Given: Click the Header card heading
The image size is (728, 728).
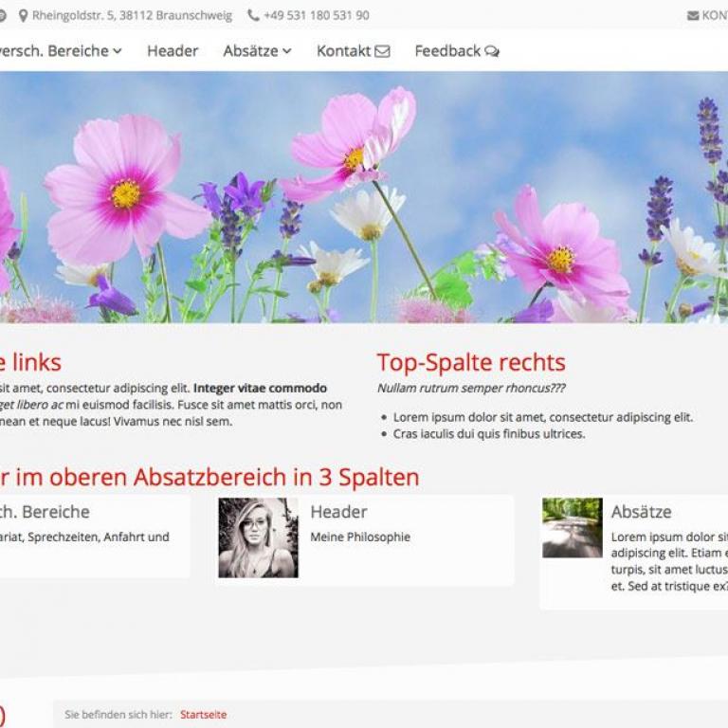Looking at the screenshot, I should [338, 512].
